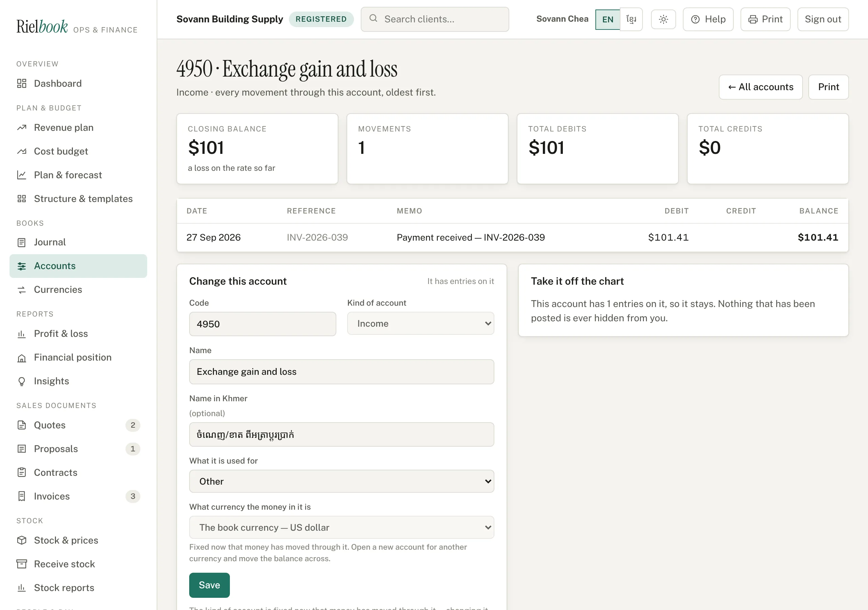Click the Stock reports chart icon
868x610 pixels.
pyautogui.click(x=22, y=588)
